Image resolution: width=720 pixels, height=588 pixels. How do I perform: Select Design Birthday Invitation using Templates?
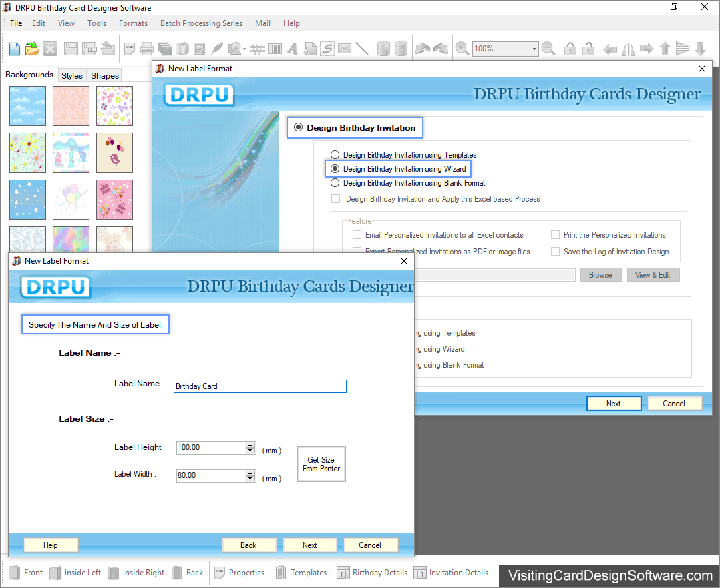coord(335,155)
